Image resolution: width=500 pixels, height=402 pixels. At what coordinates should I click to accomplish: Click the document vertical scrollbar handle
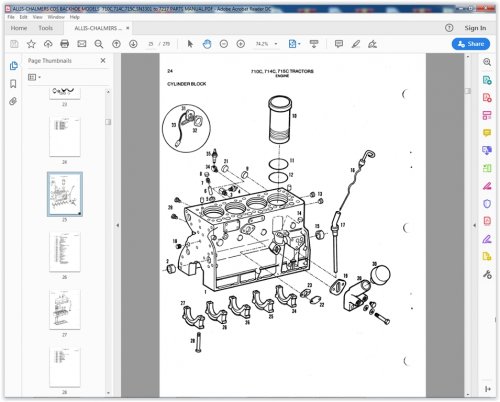468,91
